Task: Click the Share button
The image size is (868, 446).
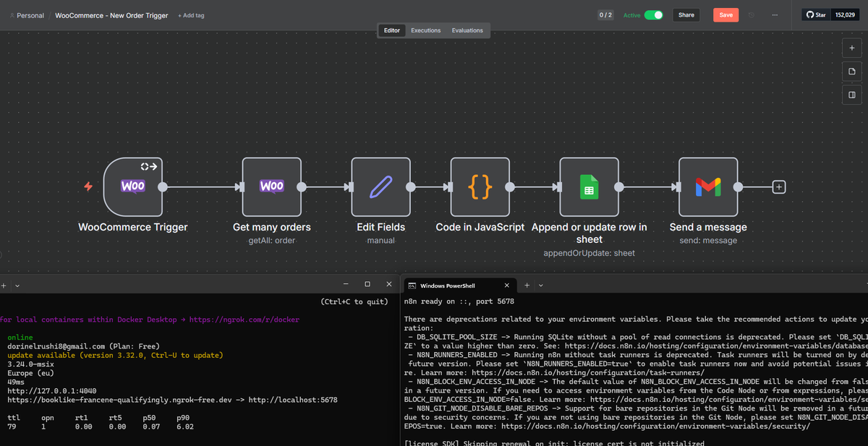Action: point(686,14)
